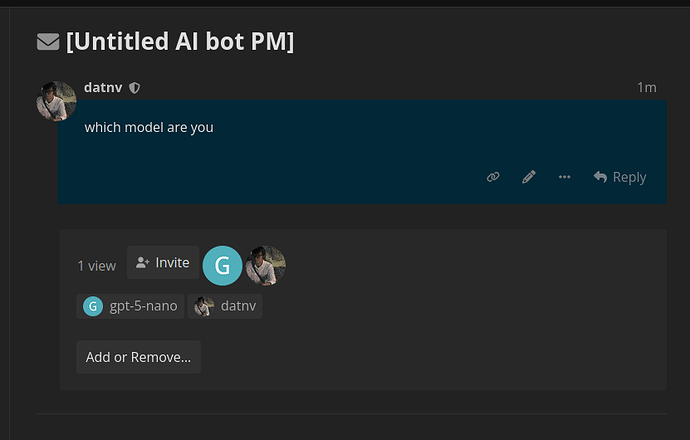The height and width of the screenshot is (440, 690).
Task: Click datnv's avatar next to the post
Action: (x=56, y=101)
